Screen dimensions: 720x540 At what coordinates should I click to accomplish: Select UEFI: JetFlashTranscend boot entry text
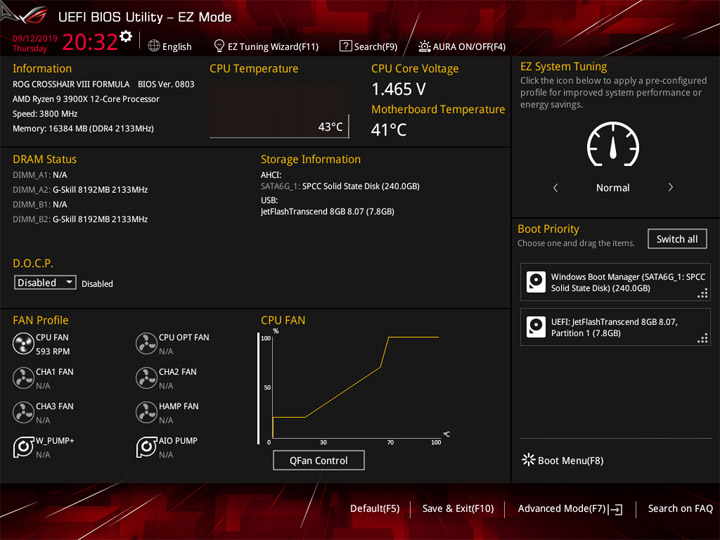[614, 327]
